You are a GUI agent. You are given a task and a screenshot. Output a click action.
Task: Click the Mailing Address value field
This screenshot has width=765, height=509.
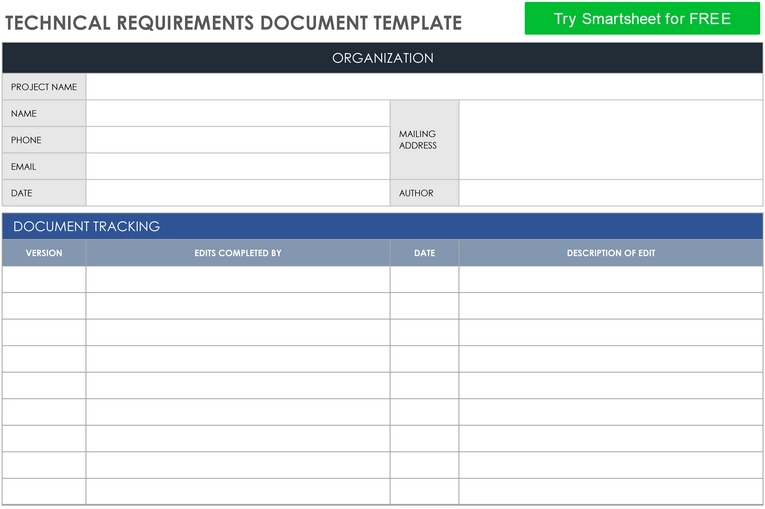pyautogui.click(x=611, y=140)
